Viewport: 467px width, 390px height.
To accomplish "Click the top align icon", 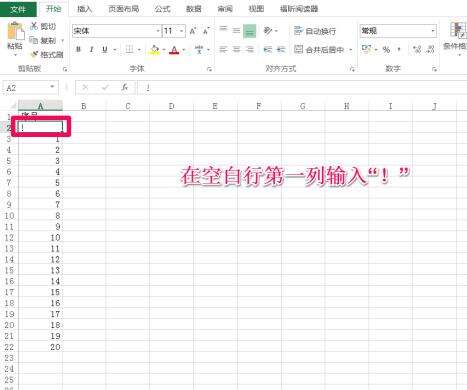I will point(223,30).
